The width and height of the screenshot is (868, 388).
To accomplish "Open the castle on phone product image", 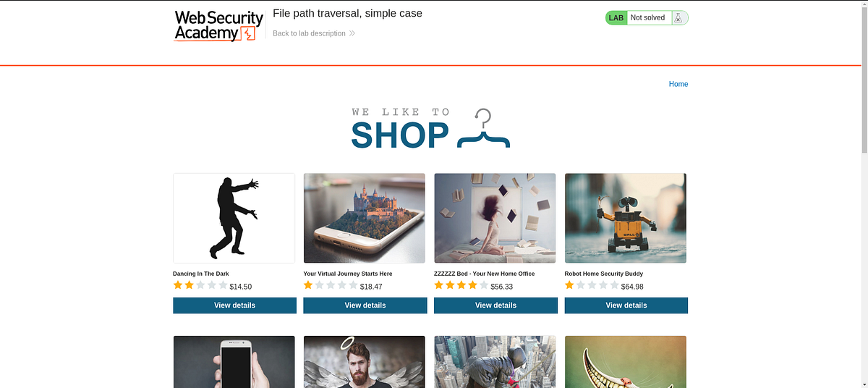I will click(365, 218).
